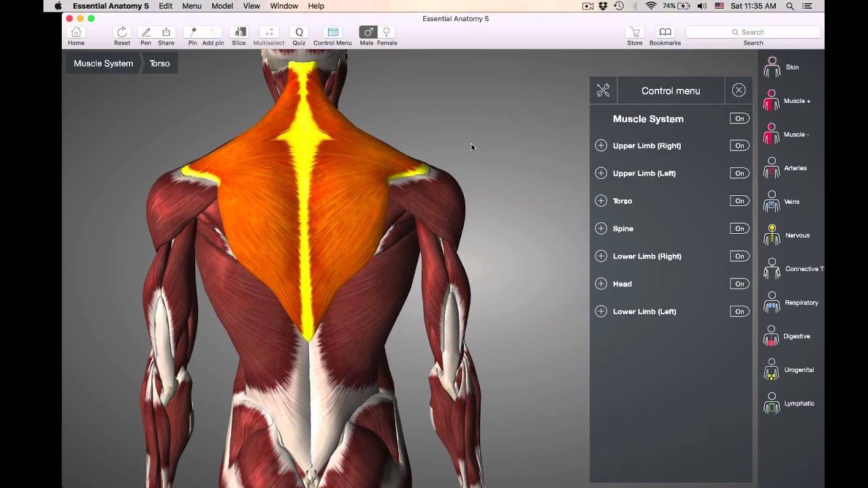Show the Arteries system

[785, 168]
